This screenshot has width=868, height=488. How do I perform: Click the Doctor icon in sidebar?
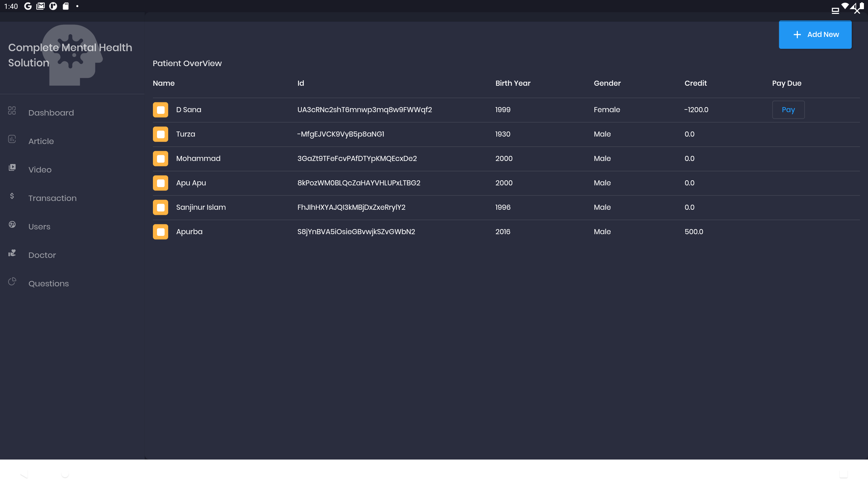pos(12,253)
